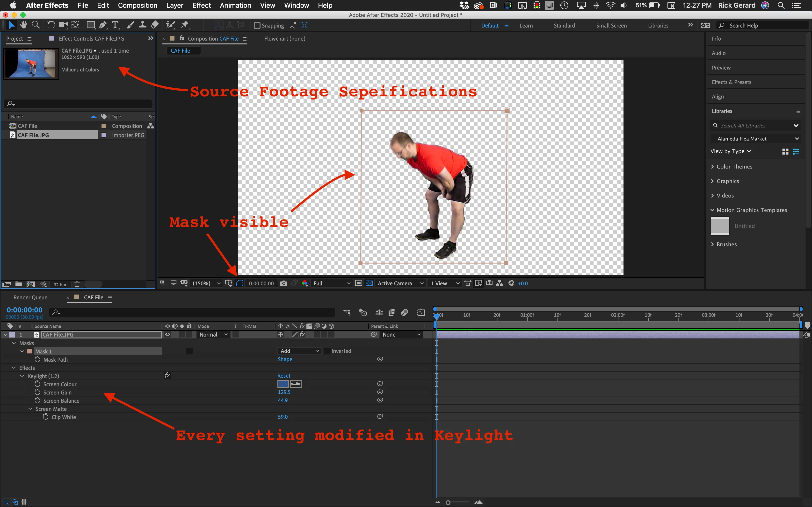The width and height of the screenshot is (812, 507).
Task: Open the Mask 1 mode dropdown set to Add
Action: pyautogui.click(x=299, y=351)
